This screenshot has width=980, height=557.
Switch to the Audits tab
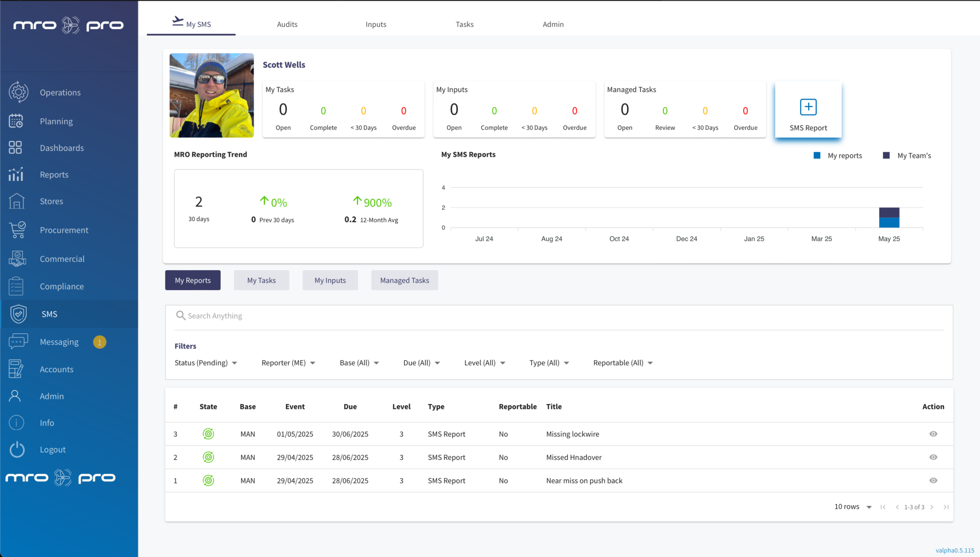point(287,24)
